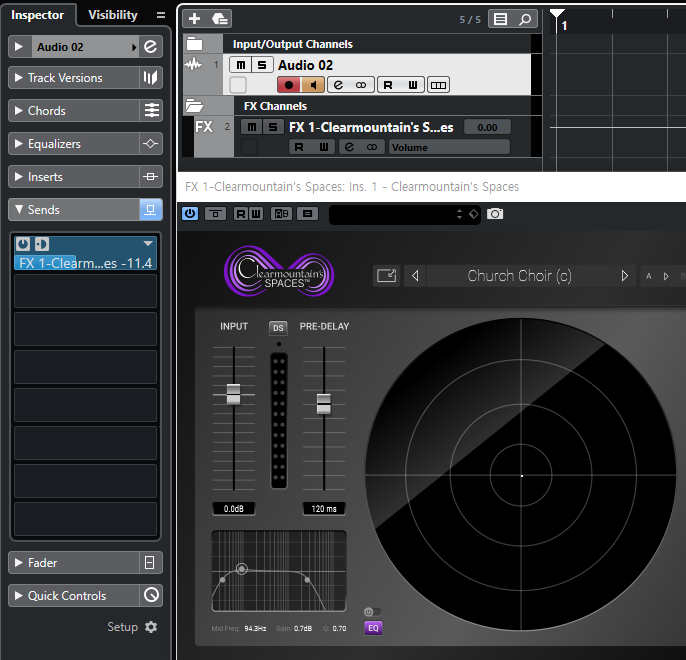Expand the Chords section
686x660 pixels.
(18, 110)
